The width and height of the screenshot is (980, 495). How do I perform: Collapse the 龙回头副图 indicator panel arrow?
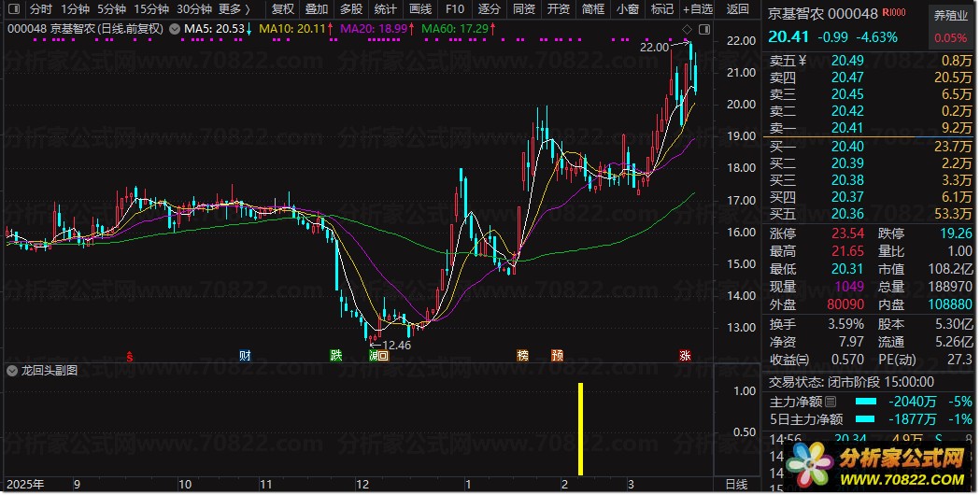(12, 370)
